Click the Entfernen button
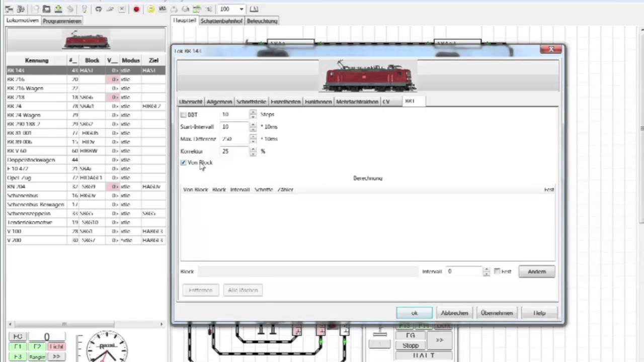 tap(200, 290)
